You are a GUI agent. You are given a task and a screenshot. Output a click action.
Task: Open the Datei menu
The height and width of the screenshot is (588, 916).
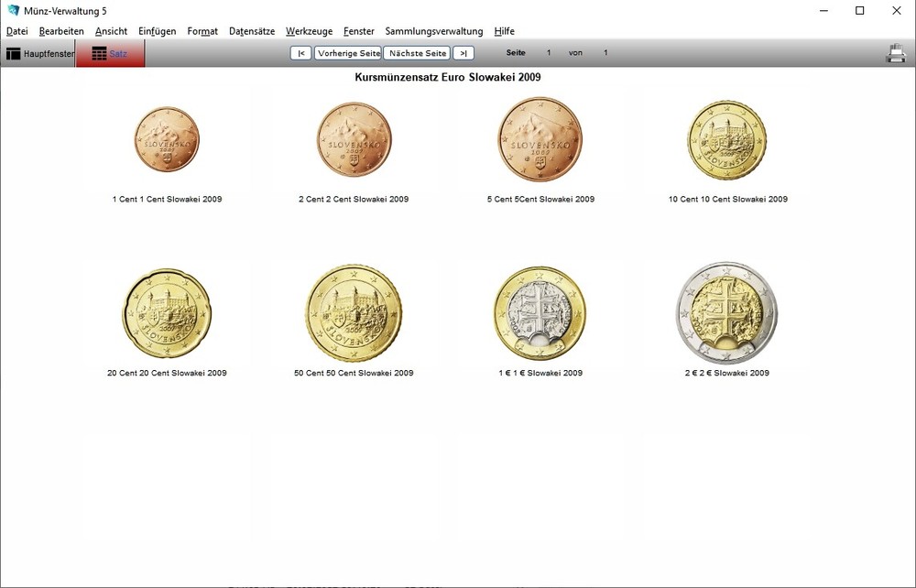click(x=16, y=30)
